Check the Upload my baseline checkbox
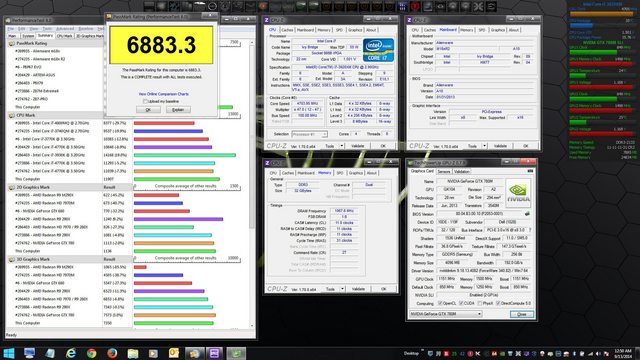Screen dimensions: 640x360 pos(145,101)
